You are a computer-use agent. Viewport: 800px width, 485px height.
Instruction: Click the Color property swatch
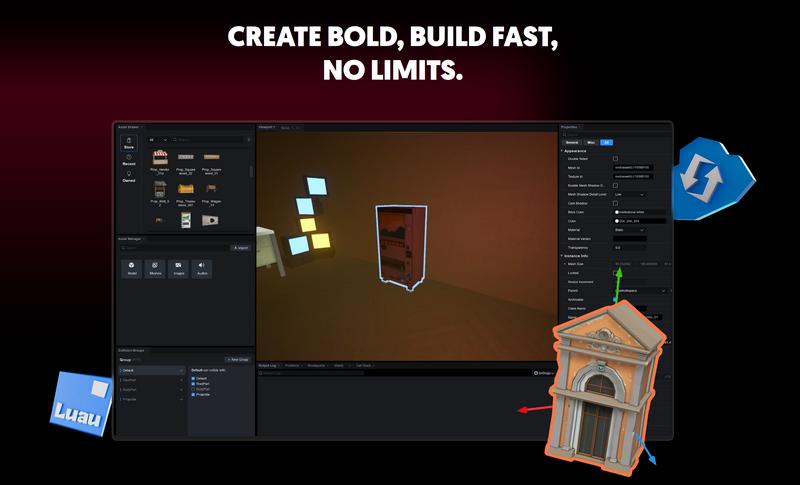point(617,221)
